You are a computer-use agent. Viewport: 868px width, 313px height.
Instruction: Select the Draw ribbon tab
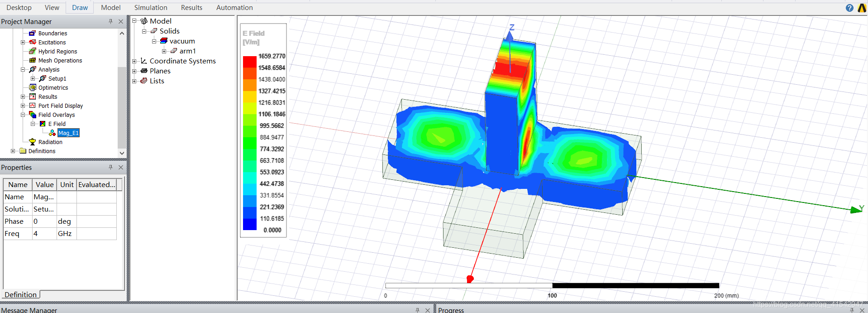click(80, 8)
